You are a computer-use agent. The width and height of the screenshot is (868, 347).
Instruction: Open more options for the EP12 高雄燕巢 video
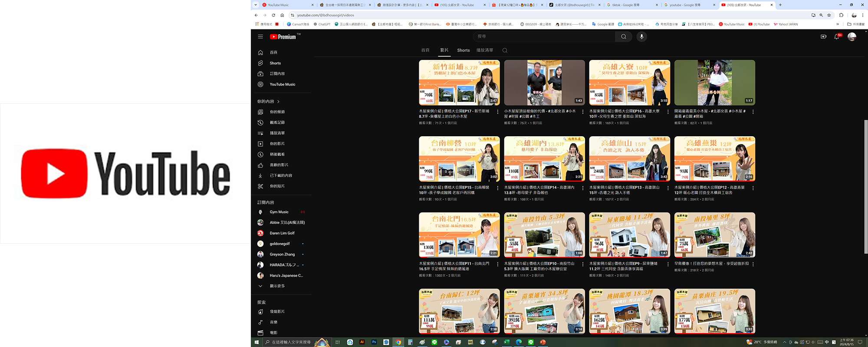tap(753, 188)
